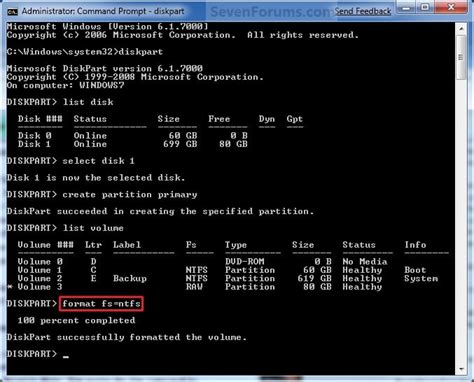Click the 'RAW' file system entry
The height and width of the screenshot is (382, 474).
click(194, 287)
